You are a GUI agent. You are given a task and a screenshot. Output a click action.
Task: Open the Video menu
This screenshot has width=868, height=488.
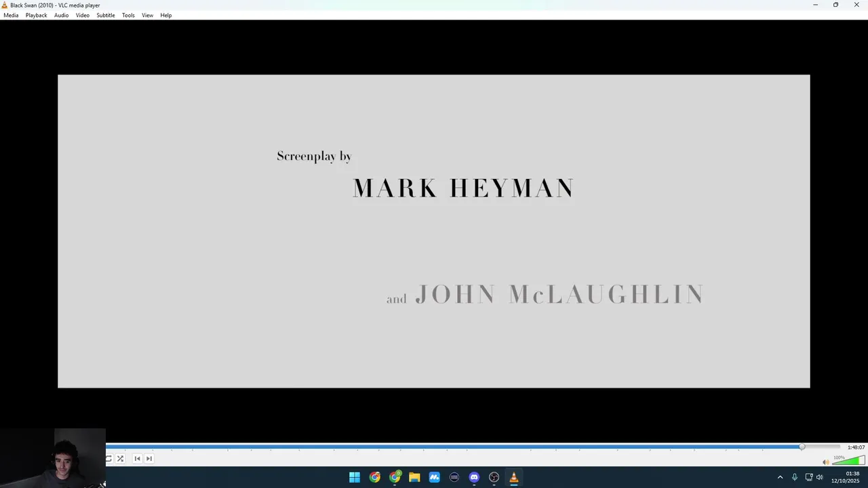click(83, 15)
